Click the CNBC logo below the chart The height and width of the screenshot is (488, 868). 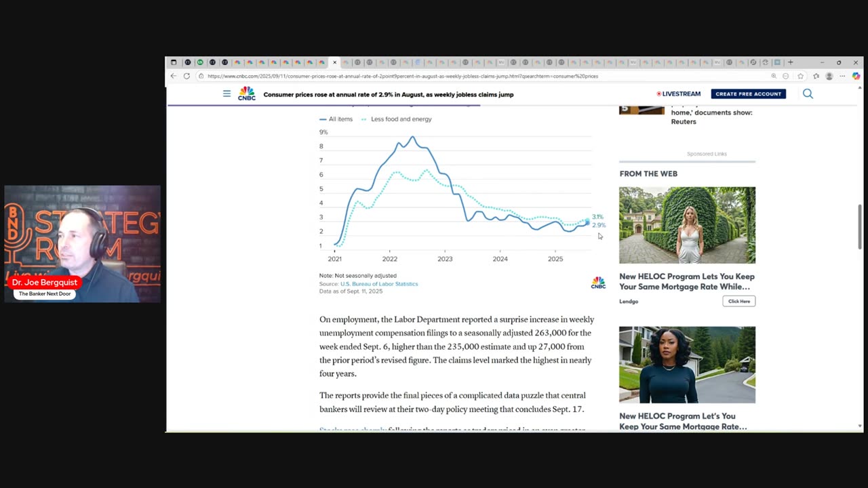pos(598,283)
